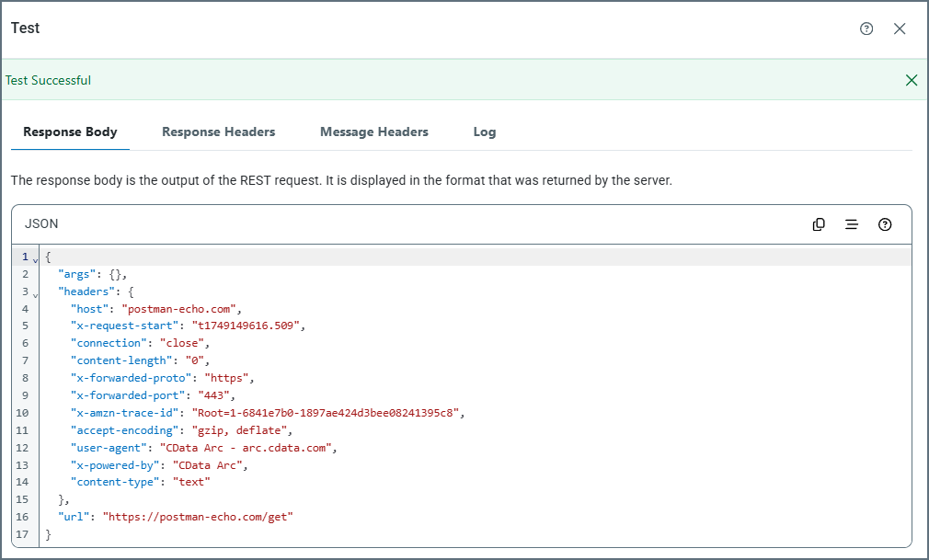Select the Response Body tab
Viewport: 929px width, 560px height.
coord(70,131)
